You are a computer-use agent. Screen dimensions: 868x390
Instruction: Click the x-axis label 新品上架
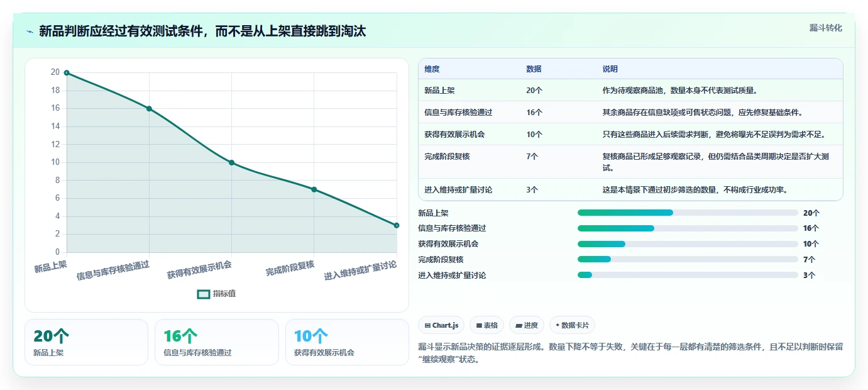(x=50, y=267)
